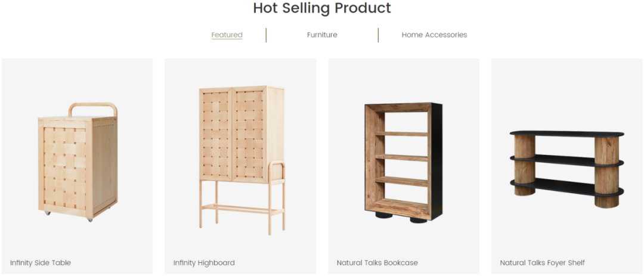The height and width of the screenshot is (276, 644).
Task: Click the Natural Talks Foyer Shelf title
Action: pyautogui.click(x=542, y=263)
